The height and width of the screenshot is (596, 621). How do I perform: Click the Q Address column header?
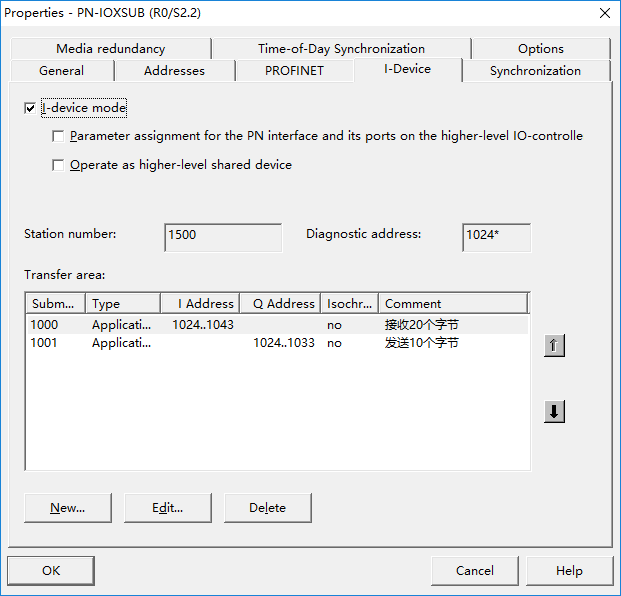click(x=280, y=304)
